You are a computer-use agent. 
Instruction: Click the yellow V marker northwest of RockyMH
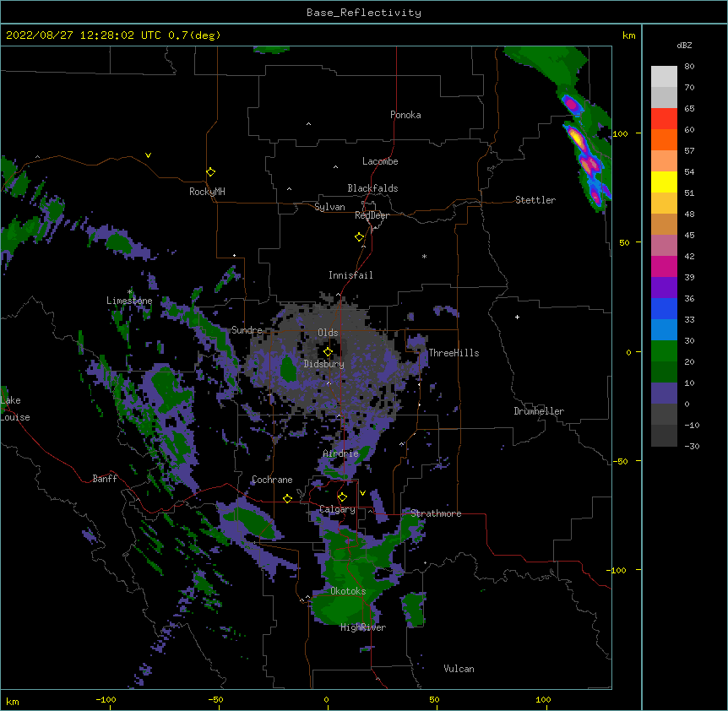point(148,155)
